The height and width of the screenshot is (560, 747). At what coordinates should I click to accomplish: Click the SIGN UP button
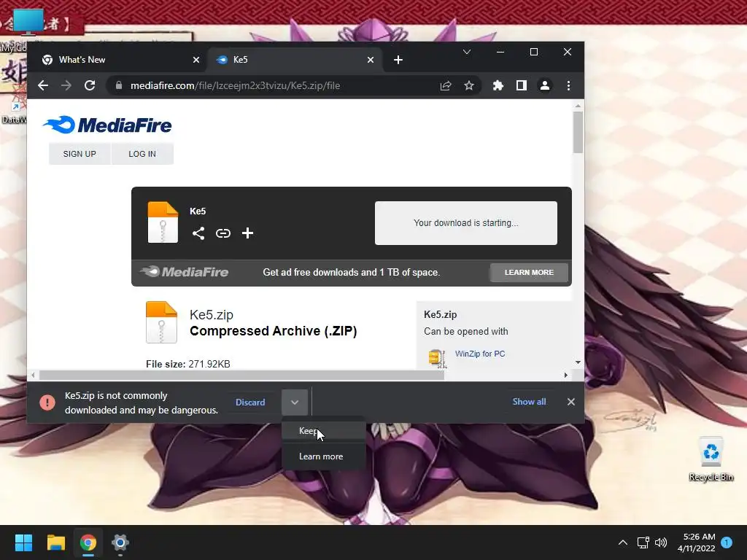tap(80, 154)
